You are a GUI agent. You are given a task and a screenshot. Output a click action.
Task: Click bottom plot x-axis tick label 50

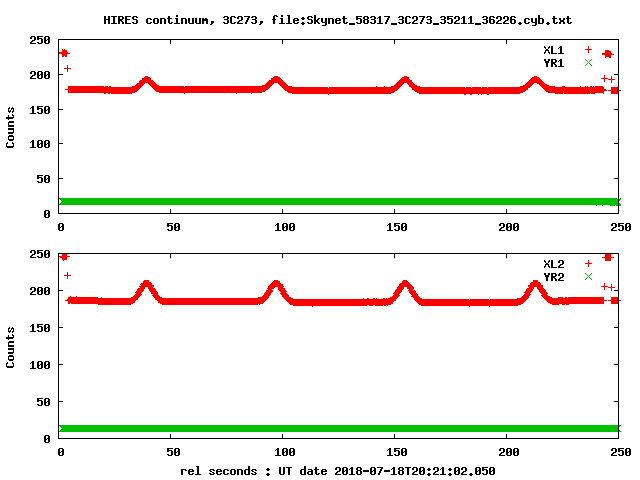[x=173, y=452]
